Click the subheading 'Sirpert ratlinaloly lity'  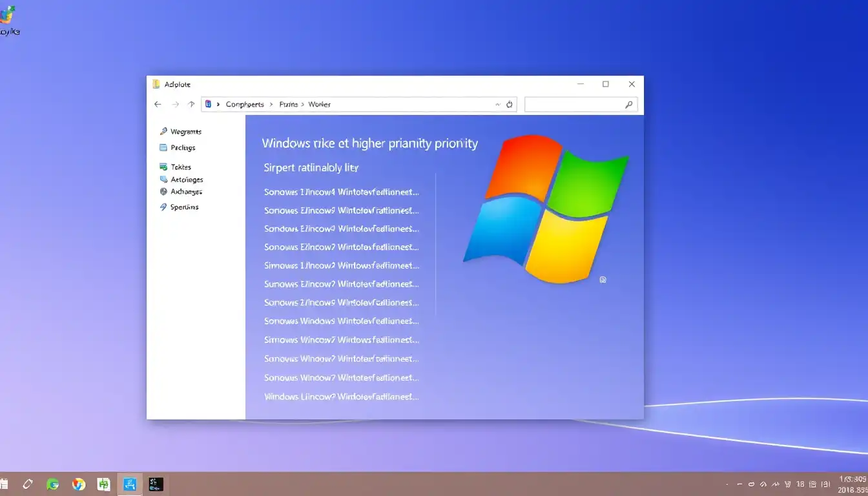pyautogui.click(x=311, y=168)
